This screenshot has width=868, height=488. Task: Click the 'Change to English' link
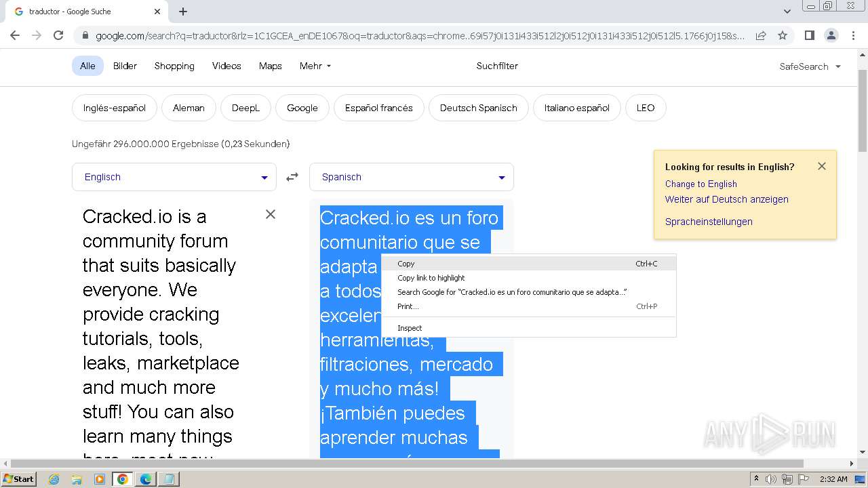pos(701,184)
